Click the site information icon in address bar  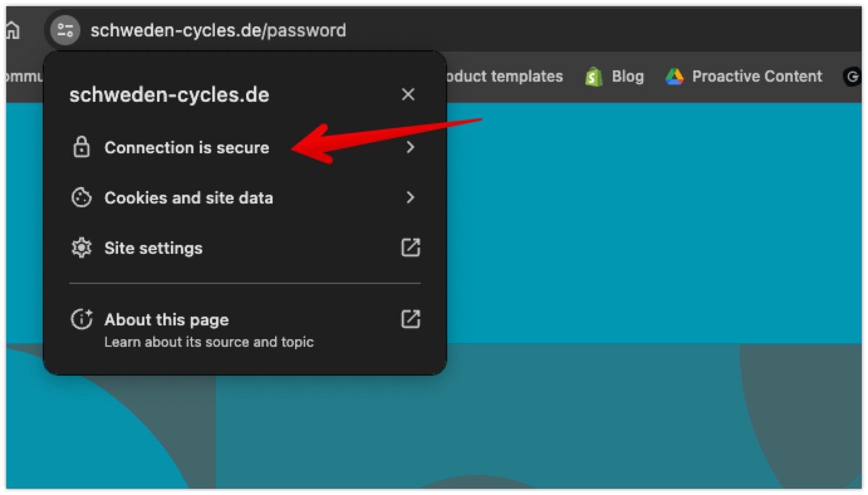coord(65,30)
